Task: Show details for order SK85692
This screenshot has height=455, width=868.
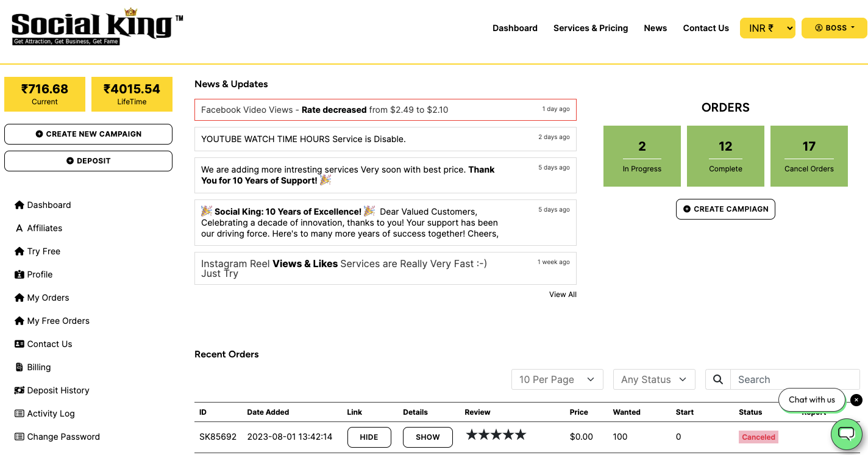Action: click(427, 437)
